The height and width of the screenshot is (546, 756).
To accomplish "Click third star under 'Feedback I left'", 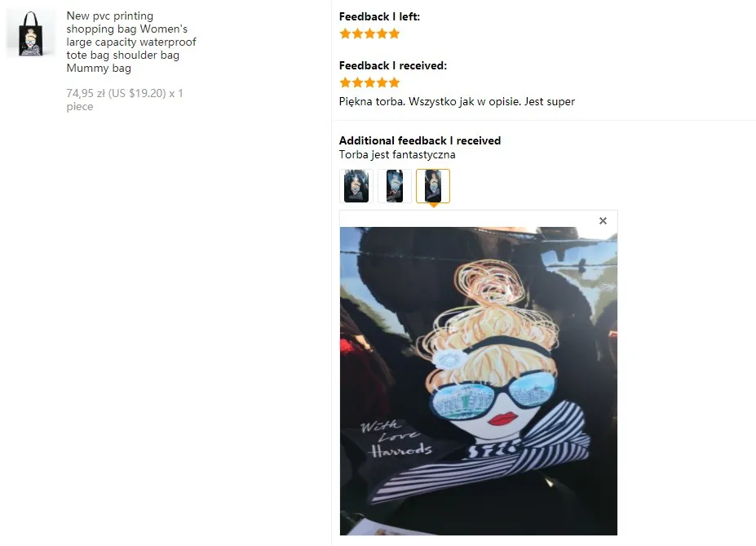I will click(x=369, y=33).
